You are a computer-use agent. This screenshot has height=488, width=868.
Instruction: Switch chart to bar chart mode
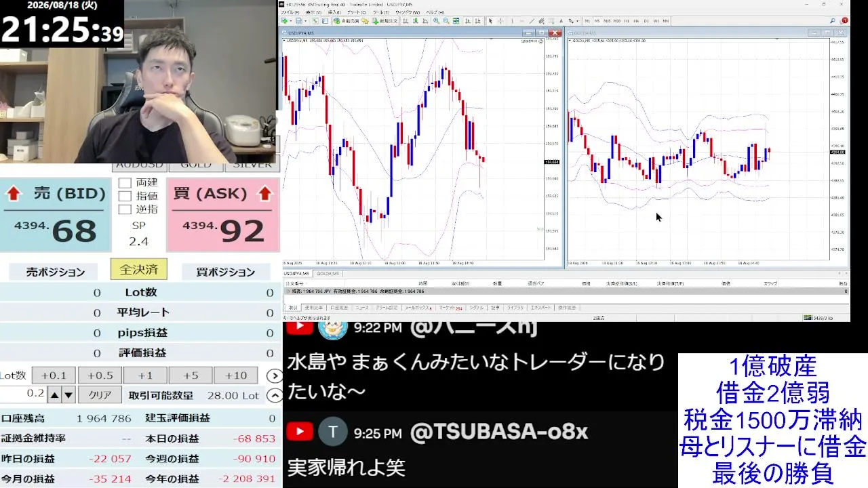[x=406, y=21]
